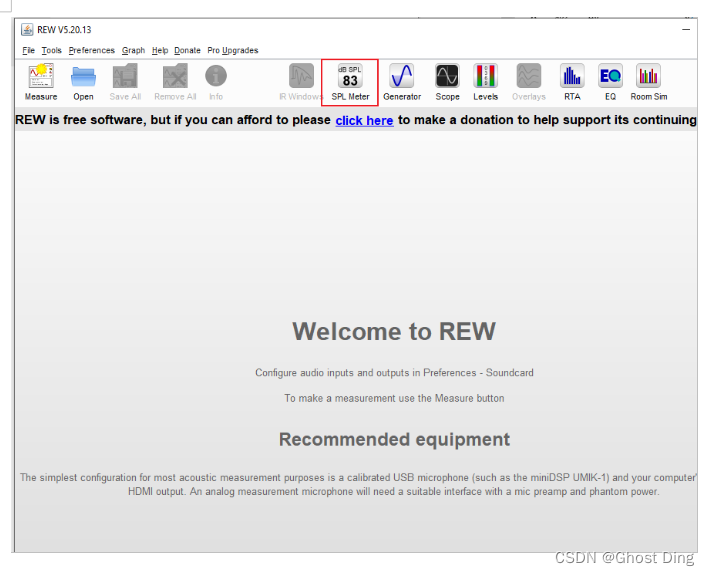Screen dimensions: 709x576
Task: Open the SPL Meter
Action: (x=350, y=82)
